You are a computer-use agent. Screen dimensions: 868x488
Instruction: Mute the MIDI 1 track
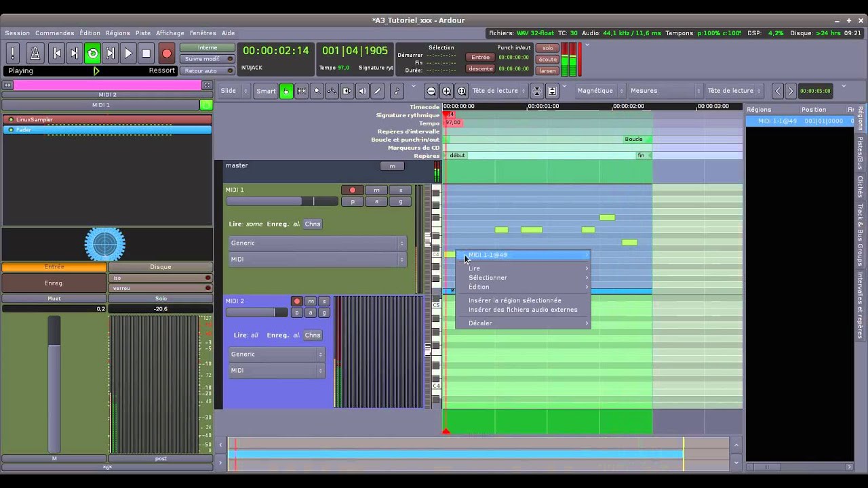click(376, 190)
